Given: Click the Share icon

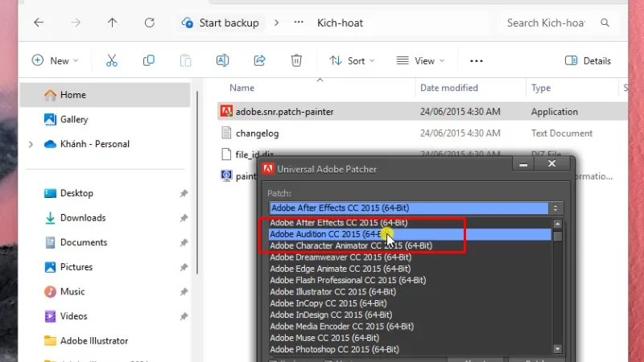Looking at the screenshot, I should pos(259,61).
